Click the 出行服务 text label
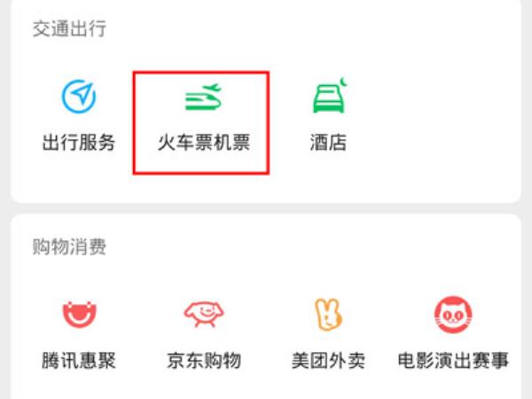This screenshot has height=399, width=532. click(x=79, y=142)
